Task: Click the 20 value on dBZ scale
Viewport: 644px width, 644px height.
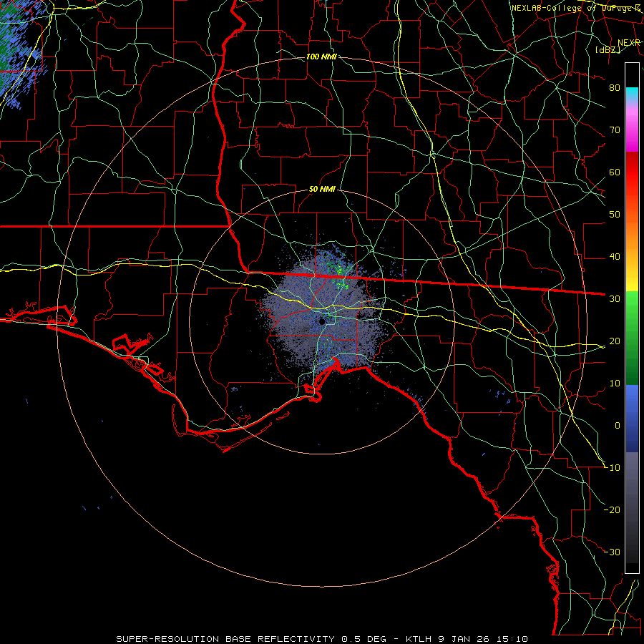Action: tap(615, 341)
